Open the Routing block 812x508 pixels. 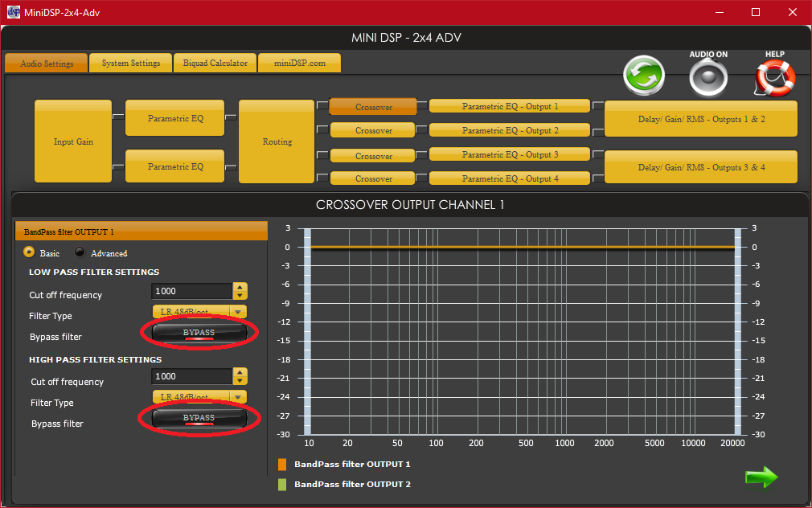coord(277,141)
